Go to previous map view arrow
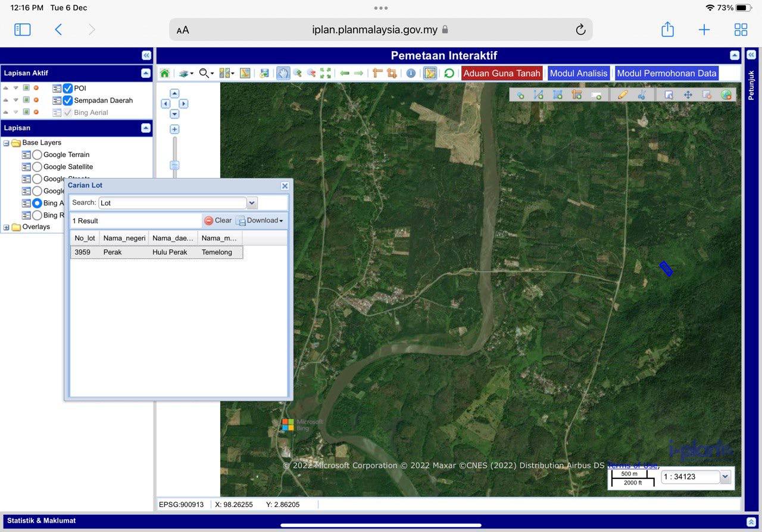 tap(345, 73)
